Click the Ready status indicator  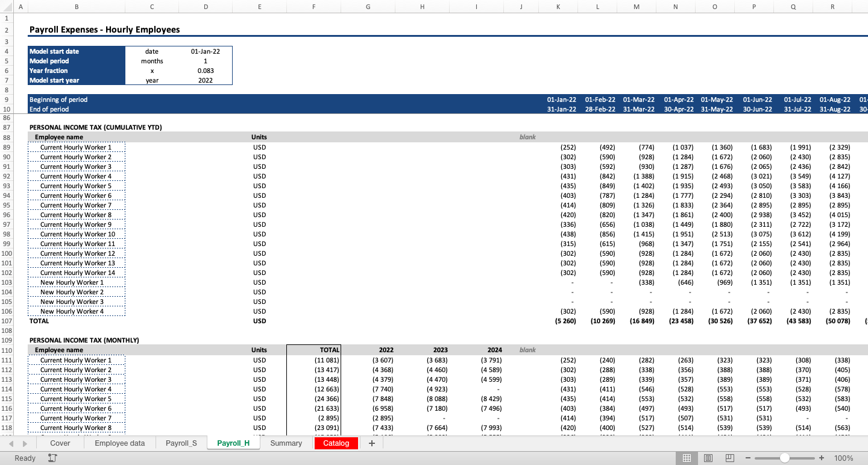click(x=25, y=458)
